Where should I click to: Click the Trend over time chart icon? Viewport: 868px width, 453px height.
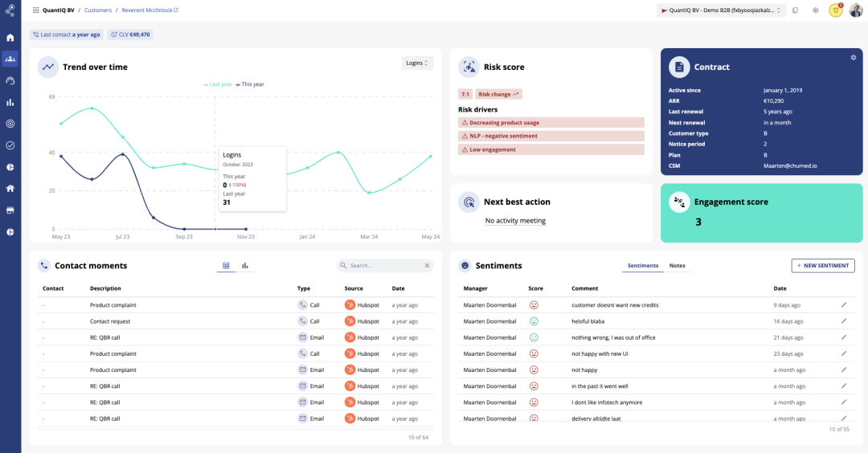tap(48, 67)
